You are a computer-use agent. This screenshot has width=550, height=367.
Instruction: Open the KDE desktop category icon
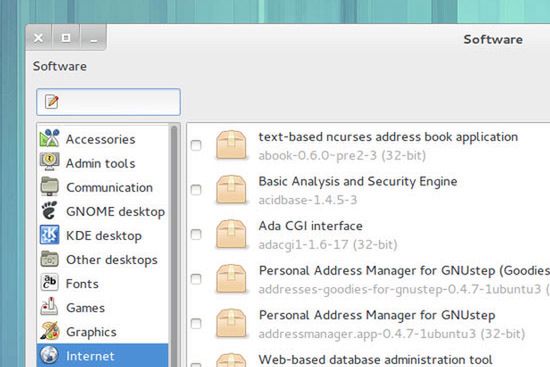pos(49,234)
